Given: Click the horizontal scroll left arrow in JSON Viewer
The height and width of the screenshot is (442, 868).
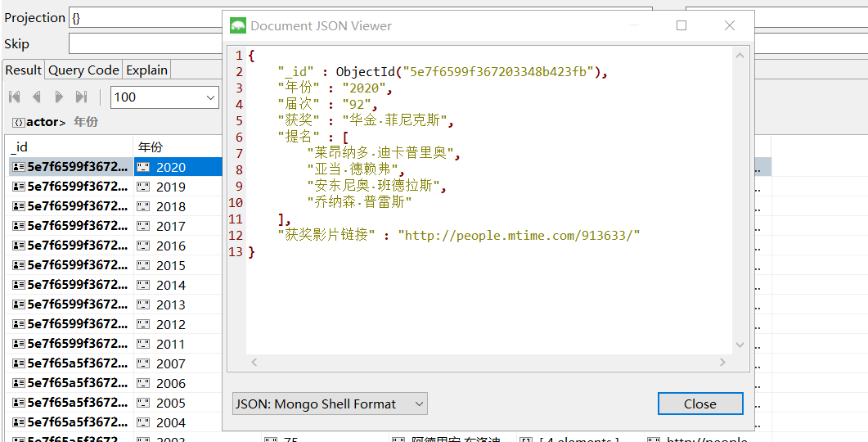Looking at the screenshot, I should pyautogui.click(x=254, y=363).
